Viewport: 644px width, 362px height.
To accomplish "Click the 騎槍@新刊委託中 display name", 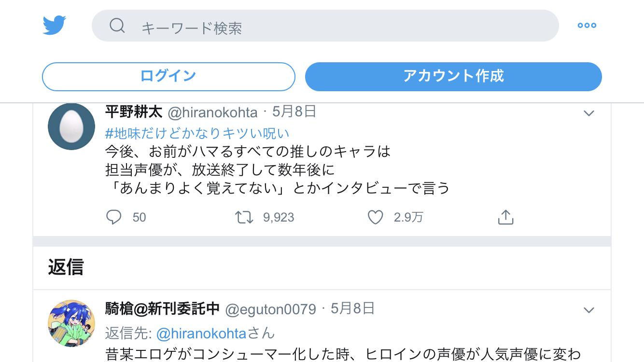I will [x=162, y=308].
